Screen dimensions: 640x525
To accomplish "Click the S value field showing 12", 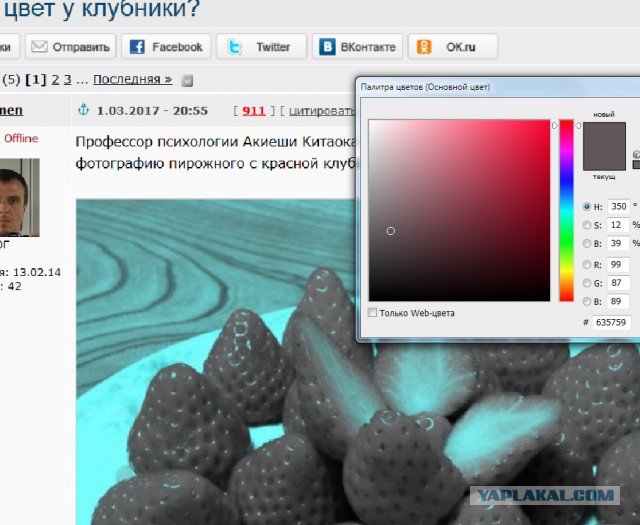I will (619, 225).
